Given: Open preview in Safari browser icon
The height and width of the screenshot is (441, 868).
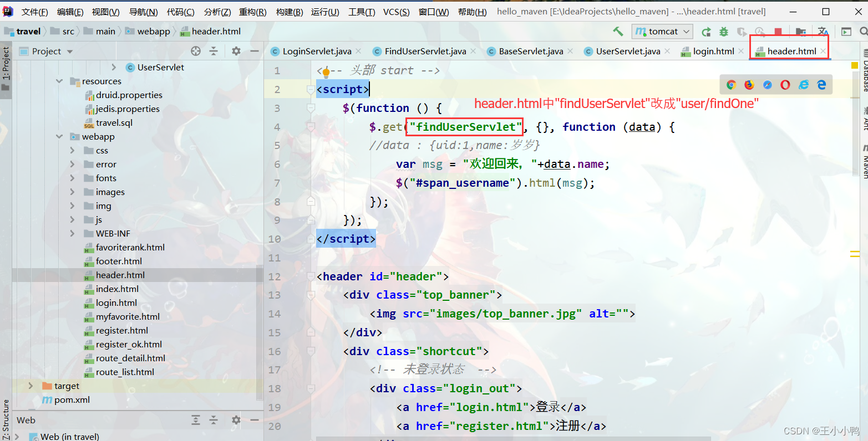Looking at the screenshot, I should pyautogui.click(x=768, y=85).
